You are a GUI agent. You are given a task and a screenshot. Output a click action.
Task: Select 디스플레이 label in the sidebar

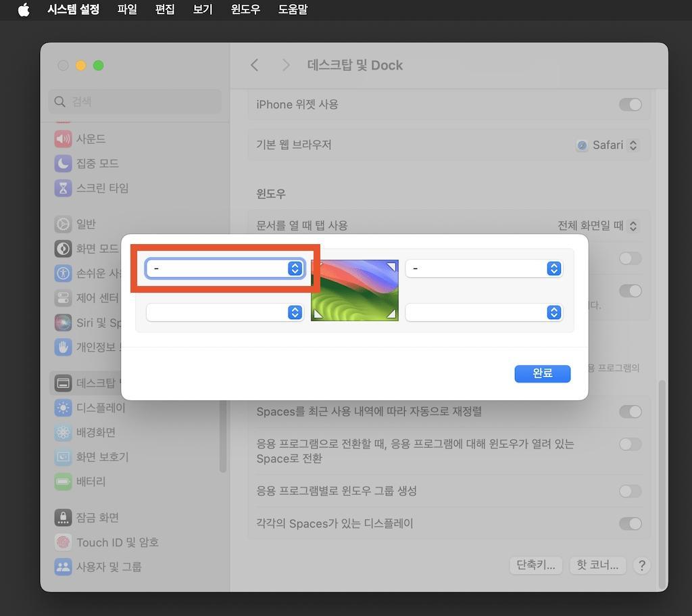tap(101, 408)
